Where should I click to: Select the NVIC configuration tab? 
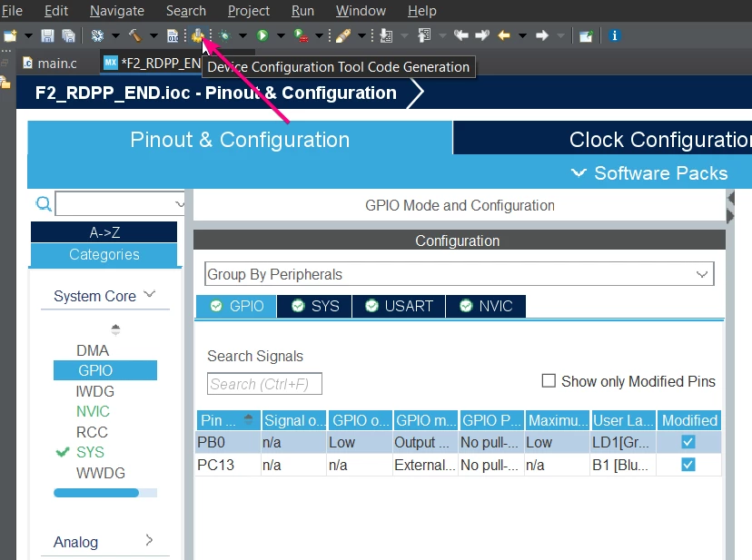[486, 306]
